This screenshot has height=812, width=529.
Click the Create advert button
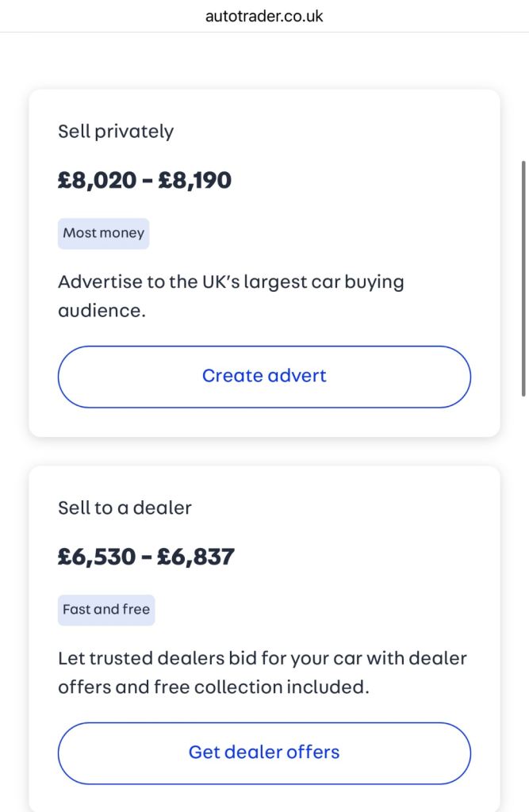pos(264,376)
